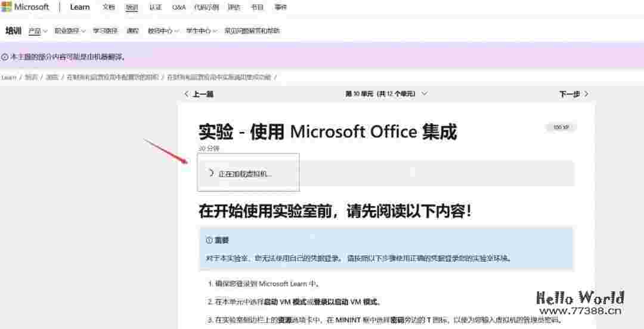
Task: Open the 代码示例 navigation item
Action: pos(206,7)
